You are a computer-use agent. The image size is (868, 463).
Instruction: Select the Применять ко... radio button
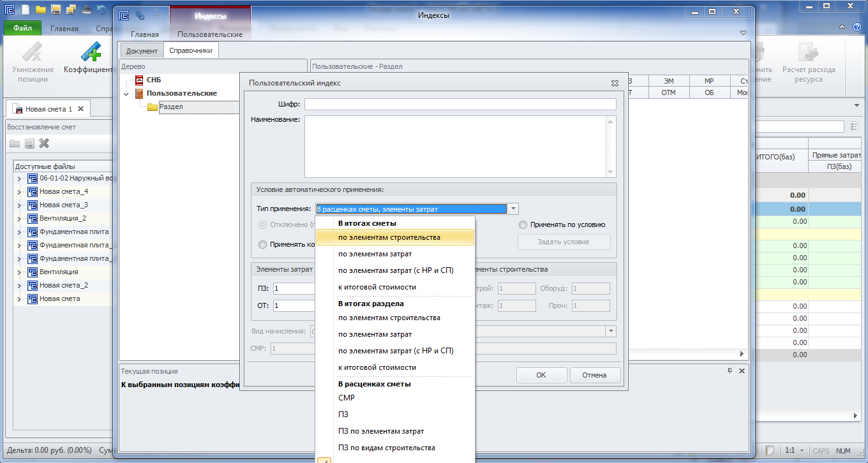[x=262, y=244]
